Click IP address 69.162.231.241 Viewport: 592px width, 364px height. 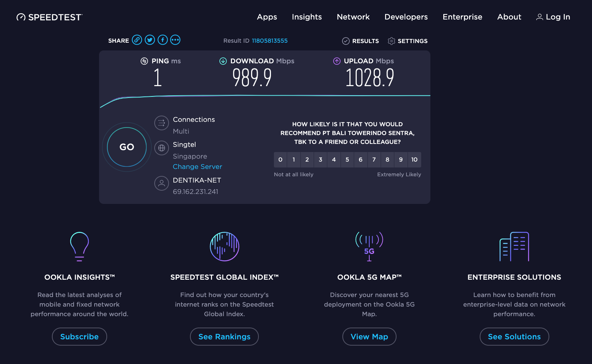click(x=195, y=192)
